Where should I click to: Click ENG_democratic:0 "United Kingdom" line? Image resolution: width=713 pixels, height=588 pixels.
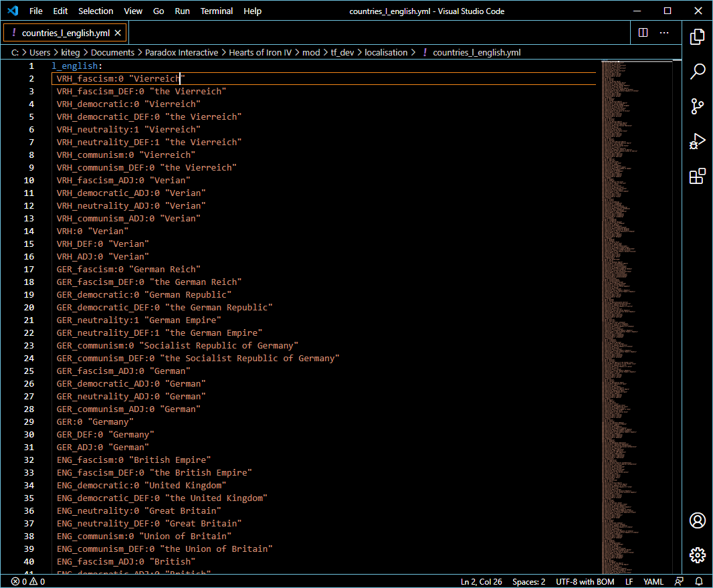pos(141,485)
